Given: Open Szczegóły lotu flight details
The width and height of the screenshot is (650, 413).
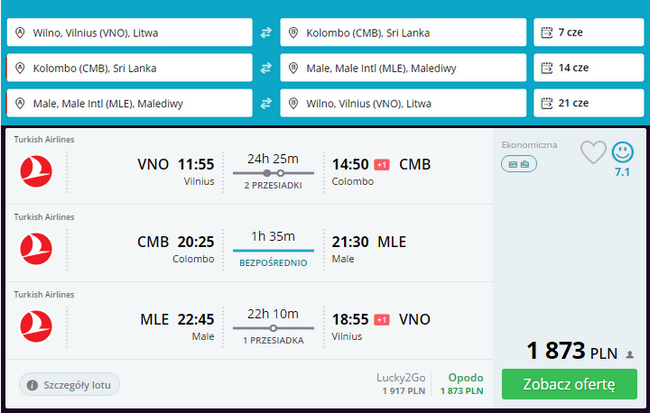Looking at the screenshot, I should click(70, 383).
